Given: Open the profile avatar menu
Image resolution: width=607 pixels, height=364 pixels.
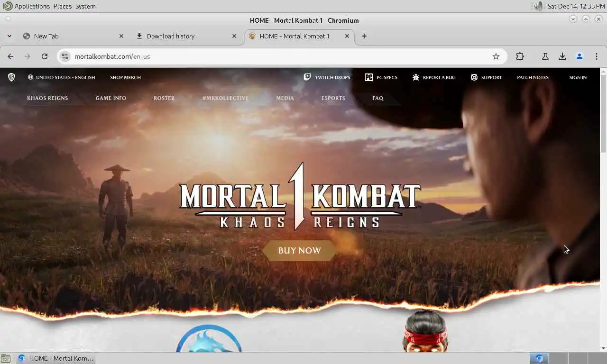Looking at the screenshot, I should click(579, 56).
